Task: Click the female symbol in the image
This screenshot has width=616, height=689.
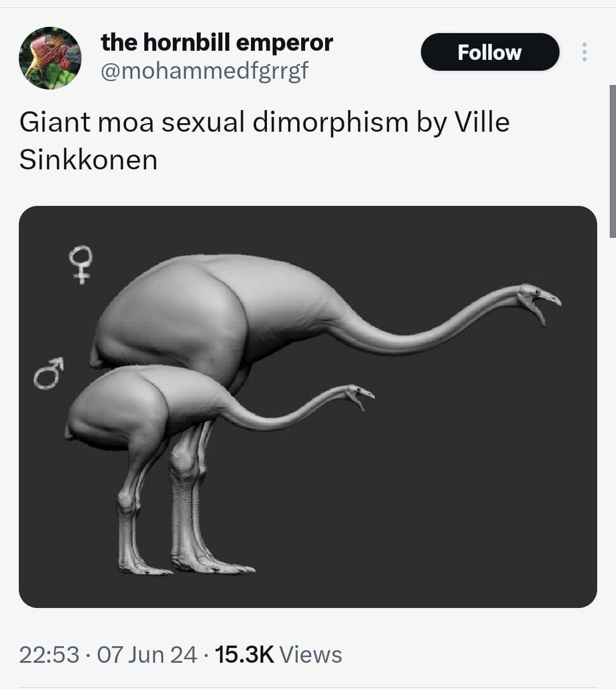Action: coord(80,264)
